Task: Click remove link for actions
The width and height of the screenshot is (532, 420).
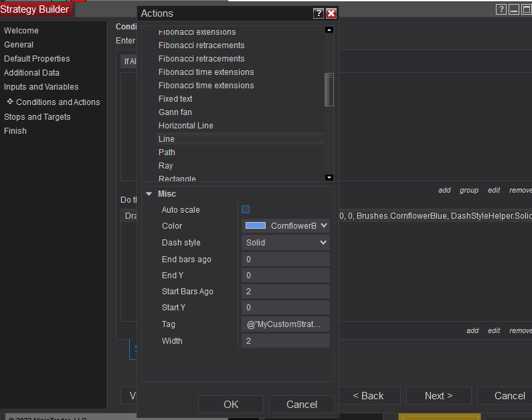Action: pyautogui.click(x=521, y=330)
